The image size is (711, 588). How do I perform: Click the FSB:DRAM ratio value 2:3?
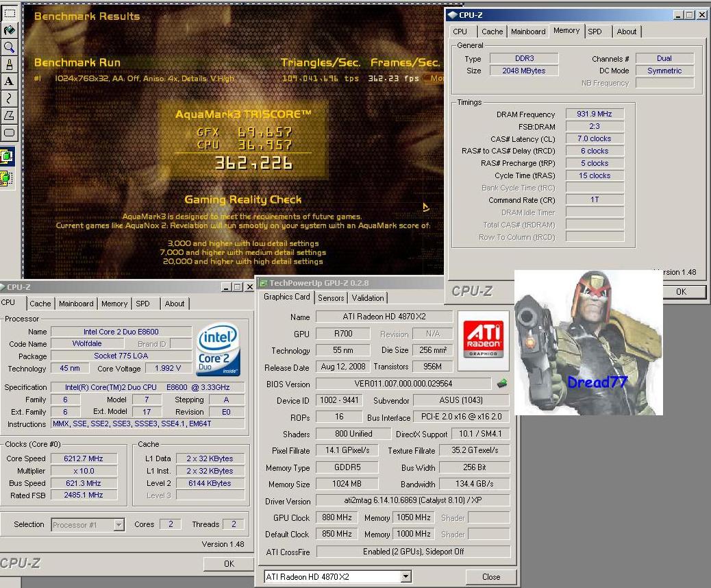tap(595, 126)
